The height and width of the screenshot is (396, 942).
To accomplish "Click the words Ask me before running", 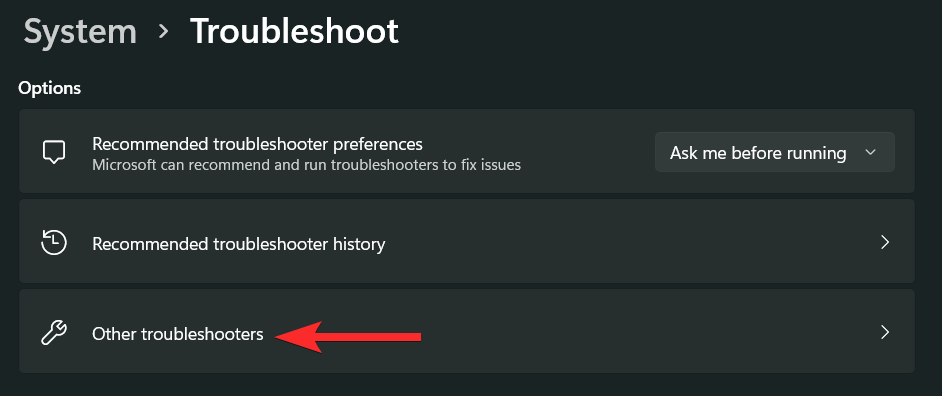I will tap(758, 153).
